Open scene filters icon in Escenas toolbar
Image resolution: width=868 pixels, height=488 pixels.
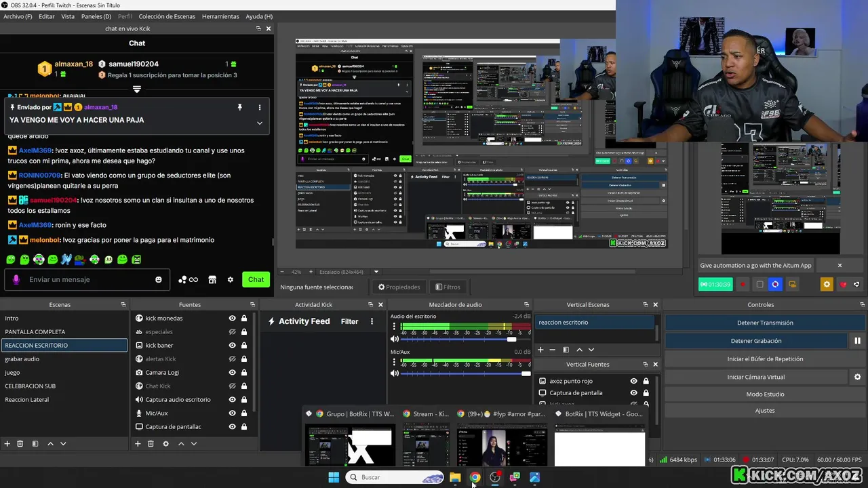click(34, 444)
